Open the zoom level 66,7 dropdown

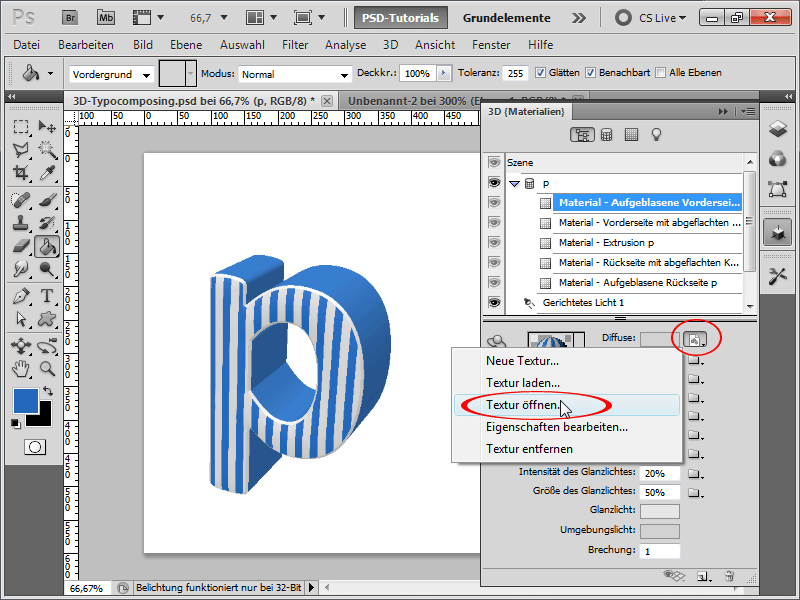pos(224,18)
